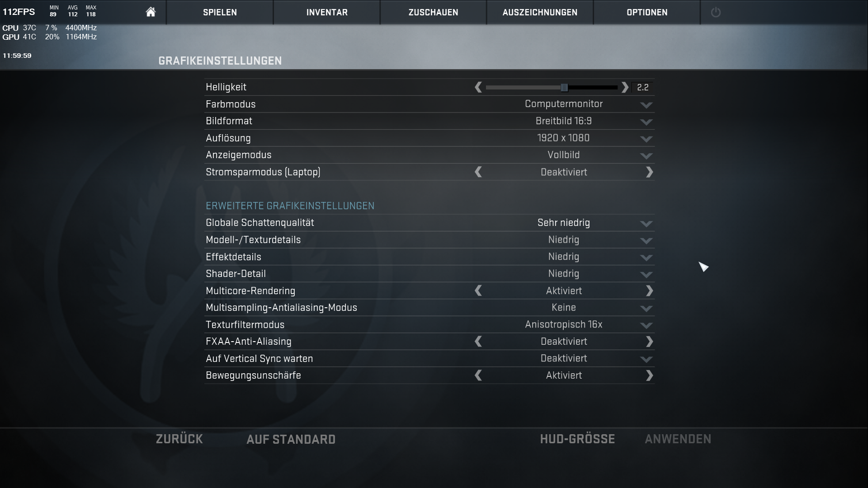This screenshot has width=868, height=488.
Task: Open the Auflösung dropdown
Action: tap(646, 139)
